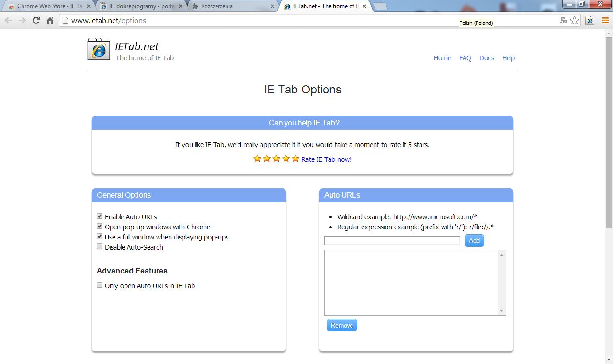Click the Remove button
Image resolution: width=613 pixels, height=364 pixels.
point(342,325)
